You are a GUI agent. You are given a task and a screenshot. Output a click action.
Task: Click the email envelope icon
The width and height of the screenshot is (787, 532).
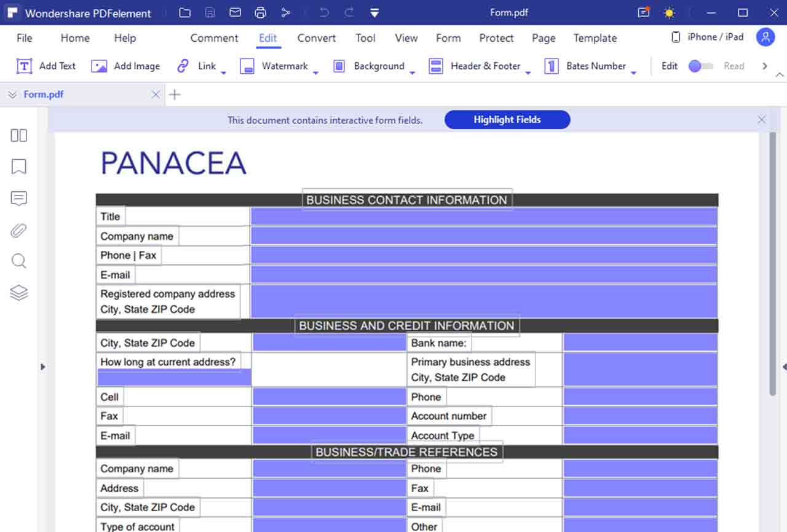click(235, 12)
